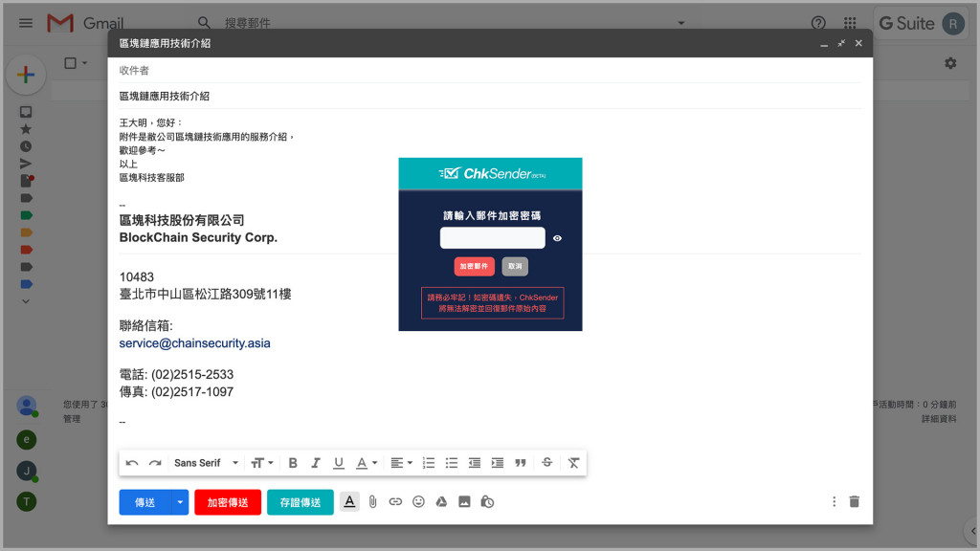980x551 pixels.
Task: Toggle formatting options A icon
Action: point(349,501)
